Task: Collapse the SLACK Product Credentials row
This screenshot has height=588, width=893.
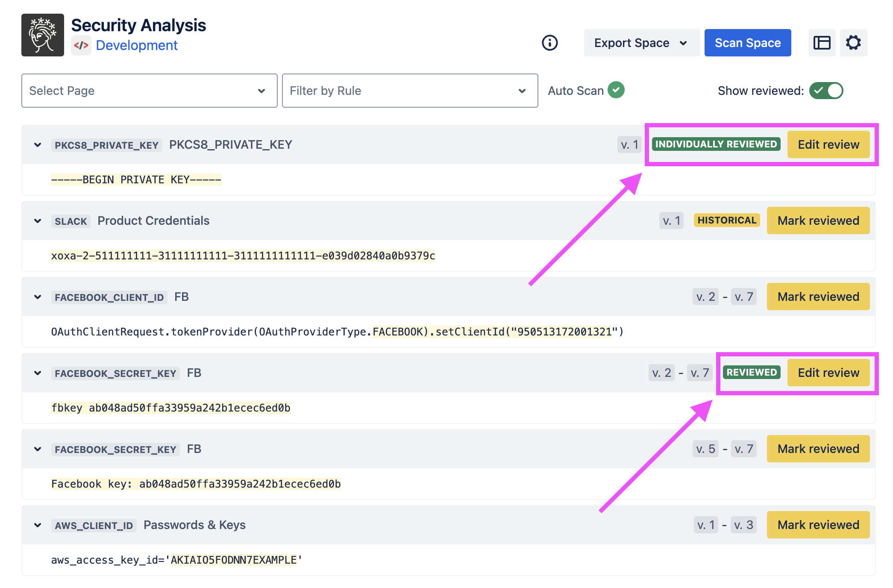Action: point(38,221)
